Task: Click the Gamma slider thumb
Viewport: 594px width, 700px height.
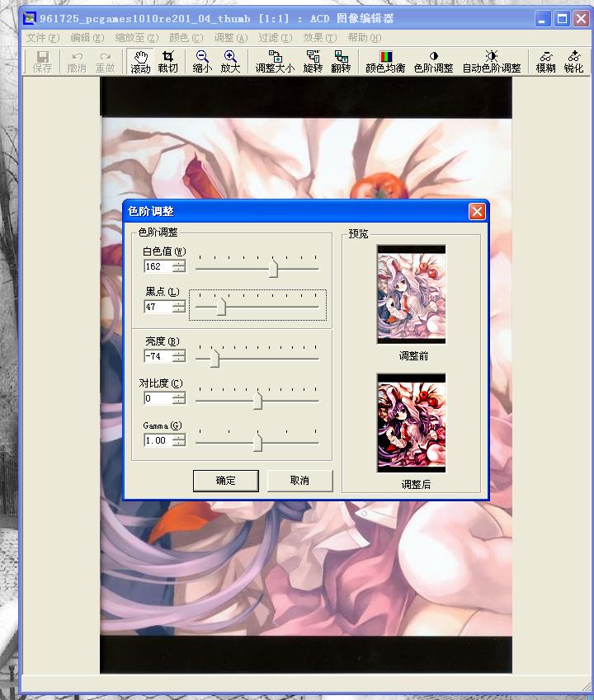Action: click(257, 444)
